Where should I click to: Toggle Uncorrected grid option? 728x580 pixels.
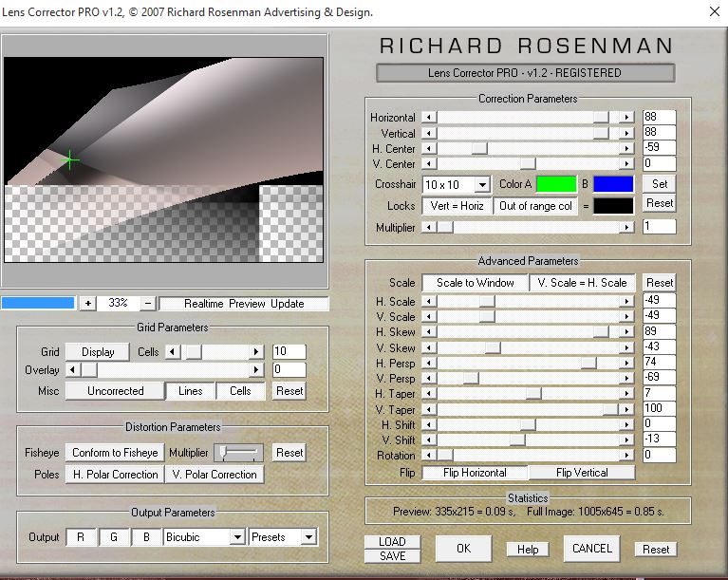click(x=115, y=391)
